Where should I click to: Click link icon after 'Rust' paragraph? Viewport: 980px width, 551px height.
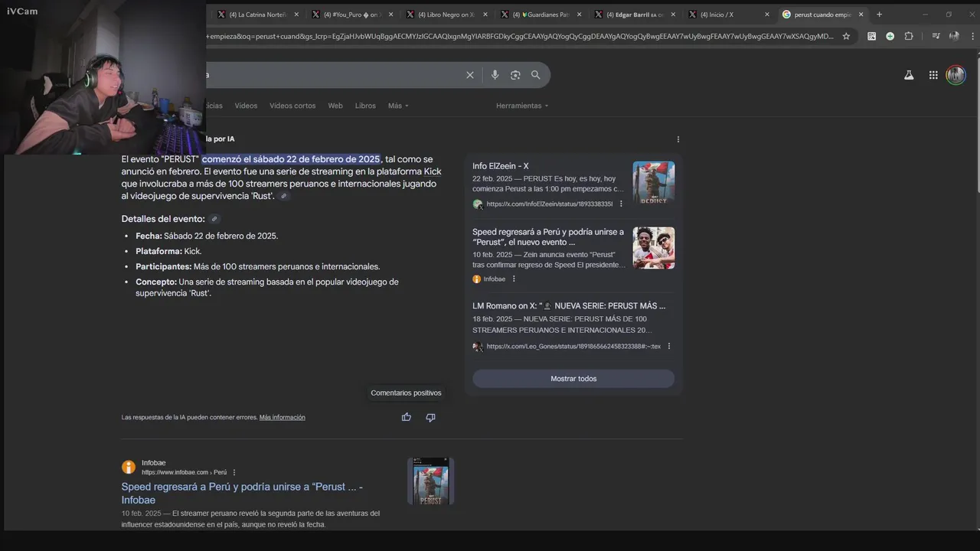pos(284,197)
